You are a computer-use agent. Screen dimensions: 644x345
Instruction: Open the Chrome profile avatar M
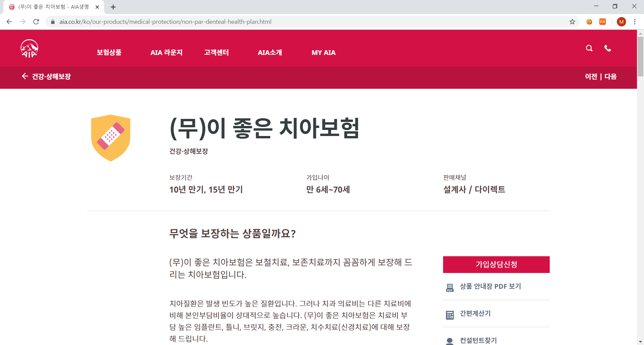[621, 22]
